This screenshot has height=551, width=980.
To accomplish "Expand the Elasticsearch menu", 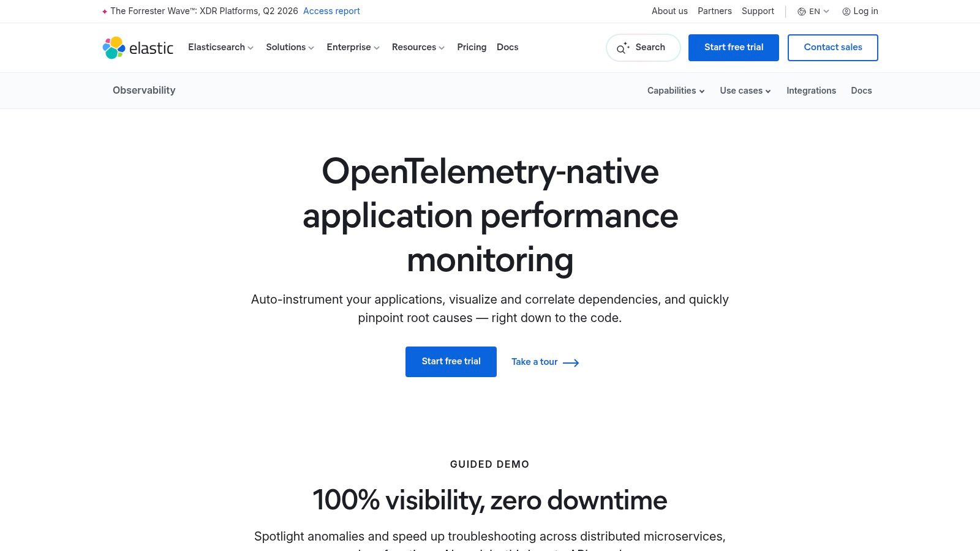I will [x=221, y=47].
